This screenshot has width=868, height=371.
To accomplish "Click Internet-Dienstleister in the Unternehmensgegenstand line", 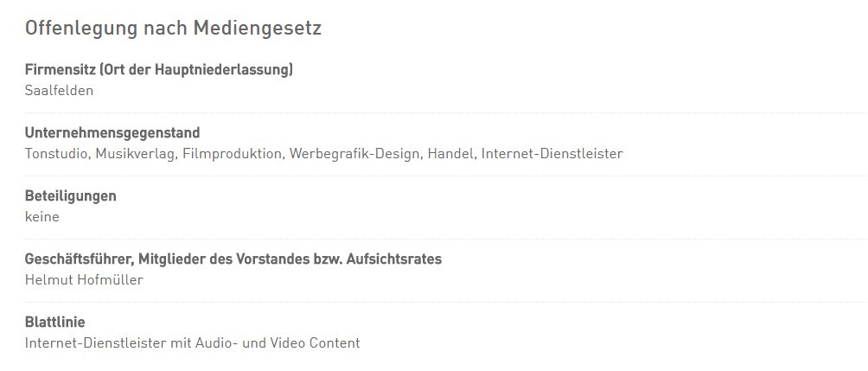I will [x=552, y=154].
